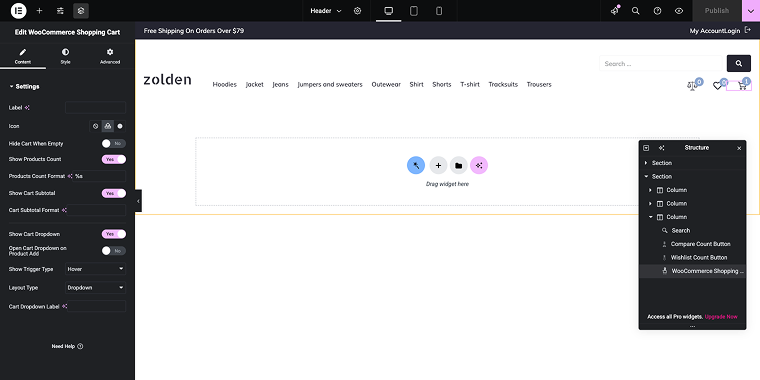Viewport: 760px width, 380px height.
Task: Expand the first Column in Structure
Action: [650, 190]
